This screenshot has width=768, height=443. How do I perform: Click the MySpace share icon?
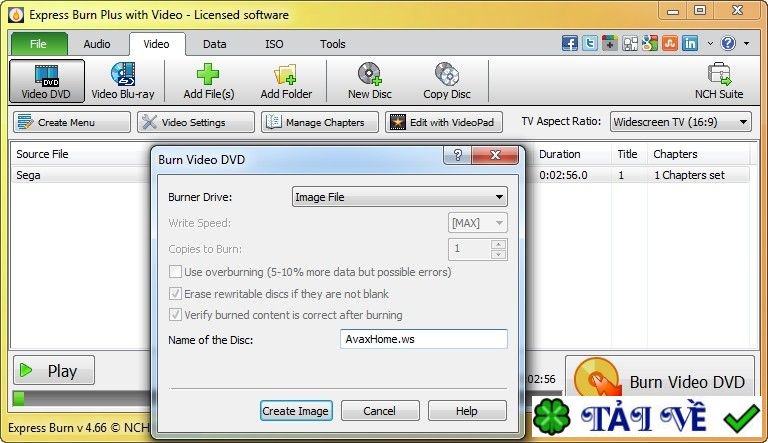[x=630, y=43]
